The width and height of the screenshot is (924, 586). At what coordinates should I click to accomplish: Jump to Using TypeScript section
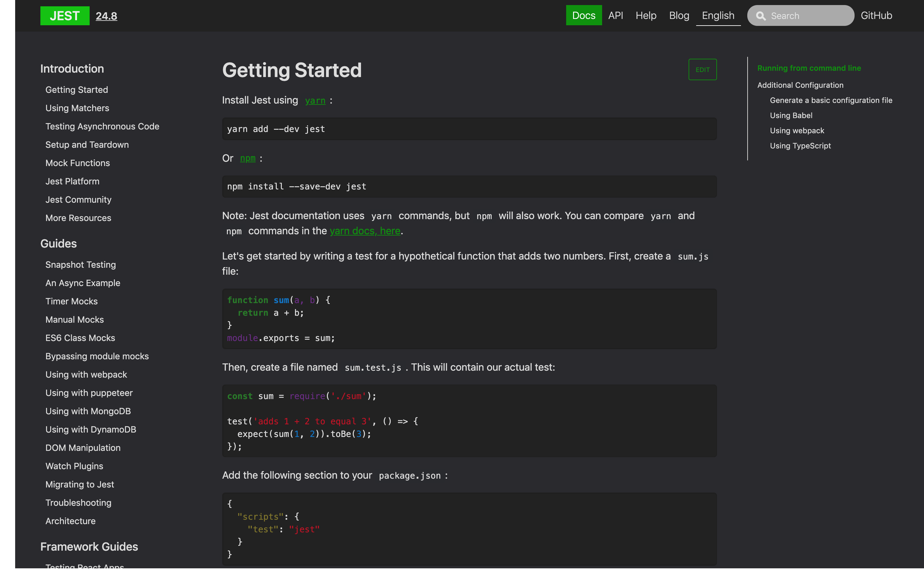tap(800, 146)
